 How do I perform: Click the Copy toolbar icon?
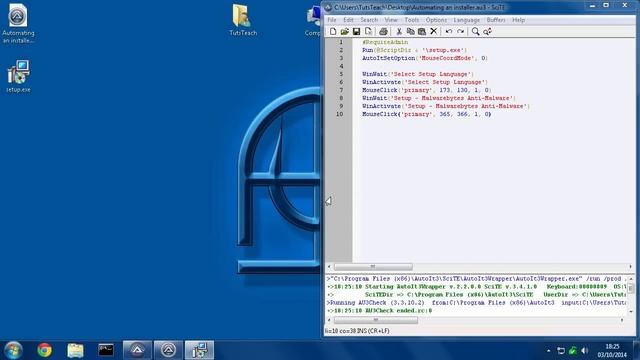coord(411,31)
